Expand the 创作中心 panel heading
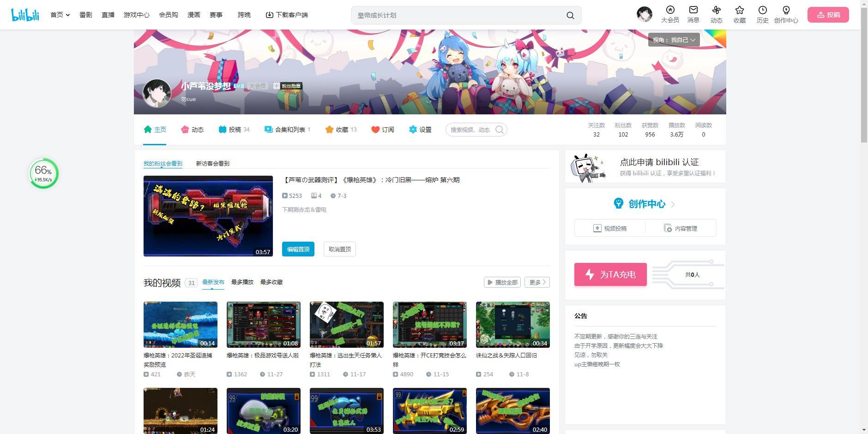The image size is (868, 434). click(645, 204)
